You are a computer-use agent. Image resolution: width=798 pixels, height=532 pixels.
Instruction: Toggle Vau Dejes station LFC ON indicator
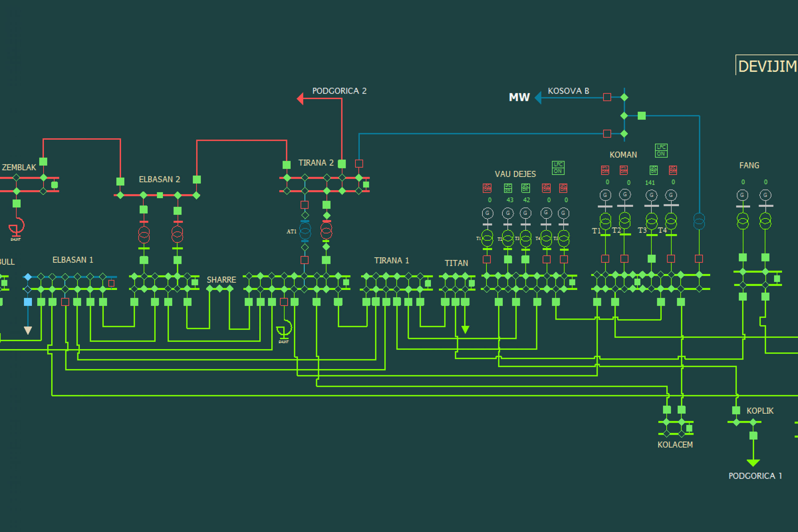pos(558,168)
